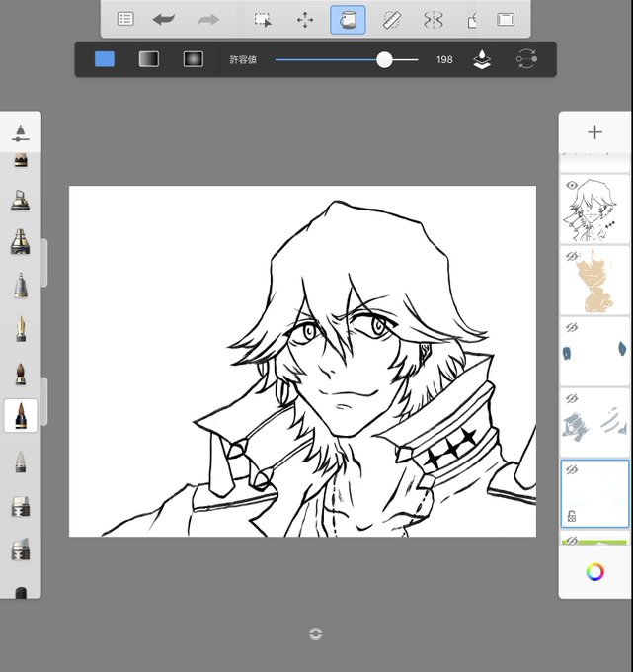633x672 pixels.
Task: Toggle sample all layers droplet icon
Action: pos(482,59)
